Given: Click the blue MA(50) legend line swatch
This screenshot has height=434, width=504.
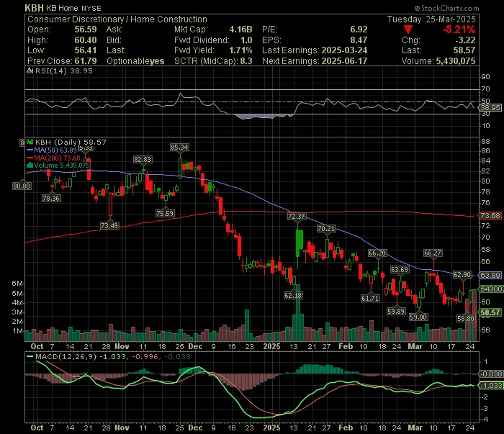Looking at the screenshot, I should coord(30,150).
